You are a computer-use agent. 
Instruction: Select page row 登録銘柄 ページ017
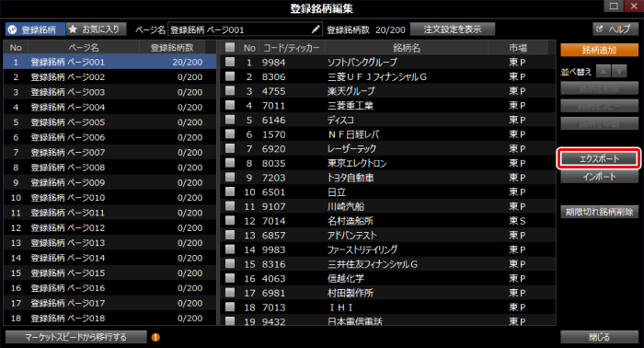tap(109, 303)
